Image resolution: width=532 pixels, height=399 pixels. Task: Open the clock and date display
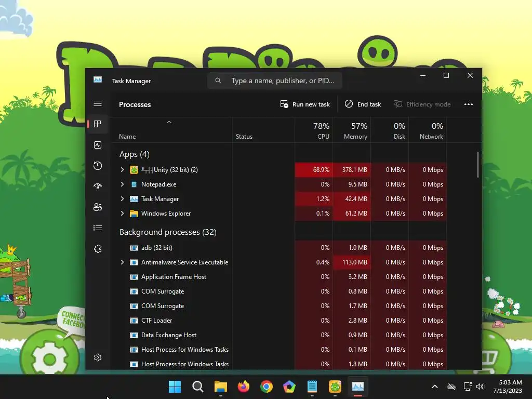pos(508,387)
